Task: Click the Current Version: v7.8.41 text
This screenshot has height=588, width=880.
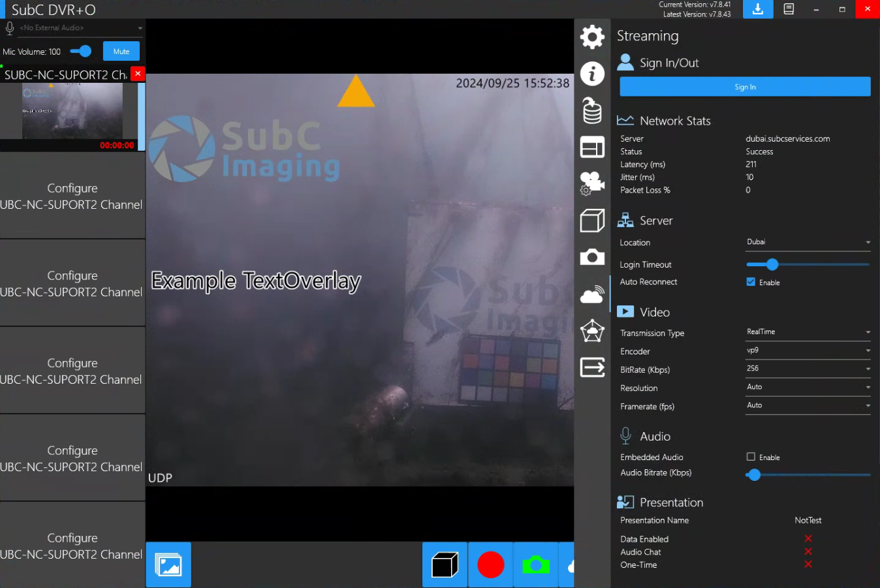Action: [695, 5]
